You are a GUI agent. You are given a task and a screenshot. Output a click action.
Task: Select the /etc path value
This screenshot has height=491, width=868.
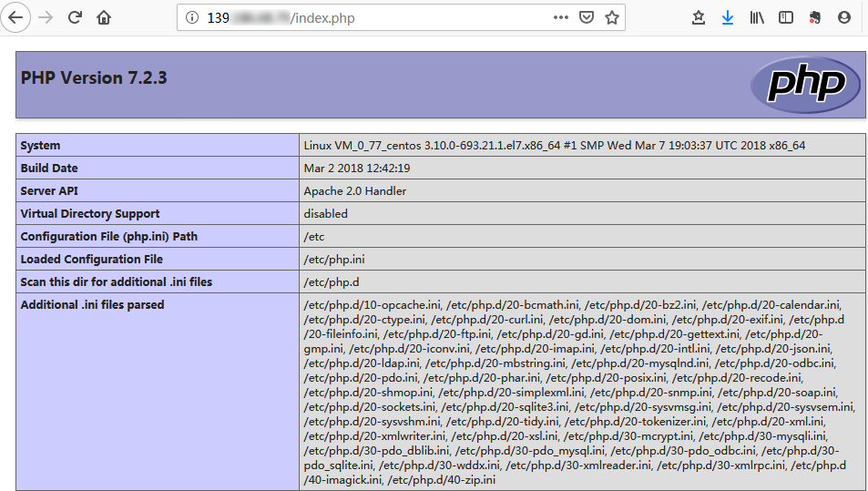click(314, 237)
